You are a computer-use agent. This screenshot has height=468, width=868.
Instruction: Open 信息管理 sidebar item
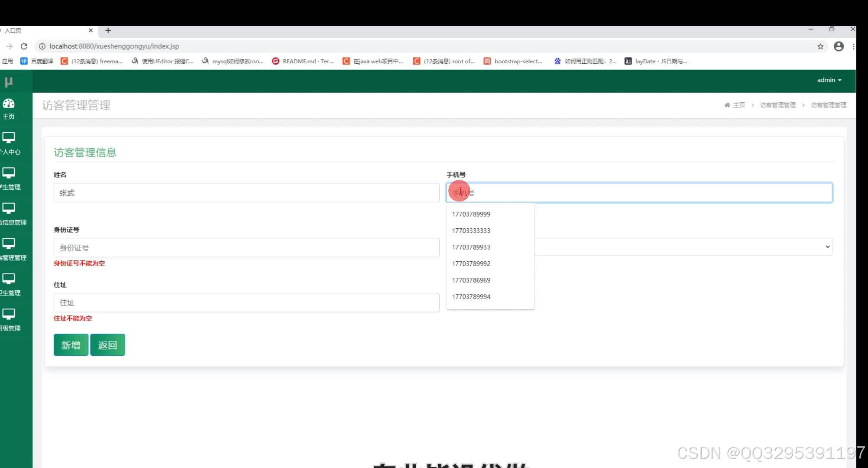[13, 214]
